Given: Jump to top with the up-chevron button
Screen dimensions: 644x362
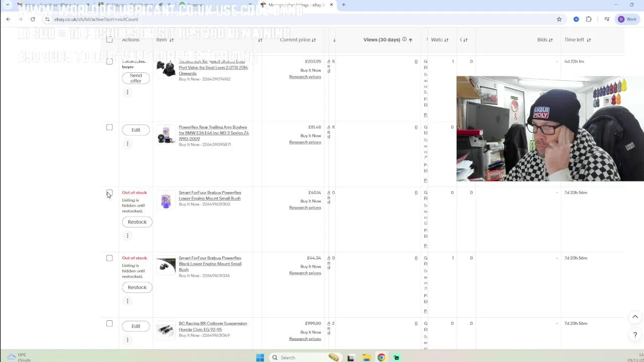Looking at the screenshot, I should tap(635, 317).
